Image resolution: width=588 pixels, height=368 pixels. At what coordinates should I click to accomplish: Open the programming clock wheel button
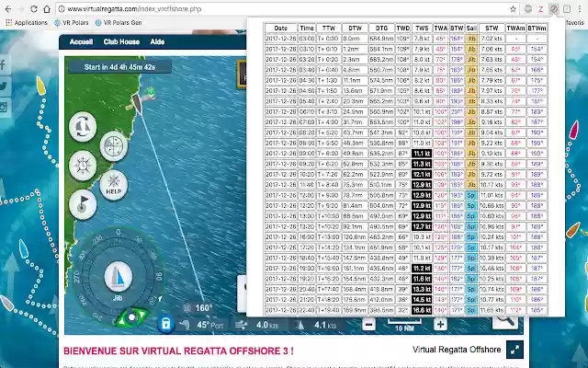83,166
